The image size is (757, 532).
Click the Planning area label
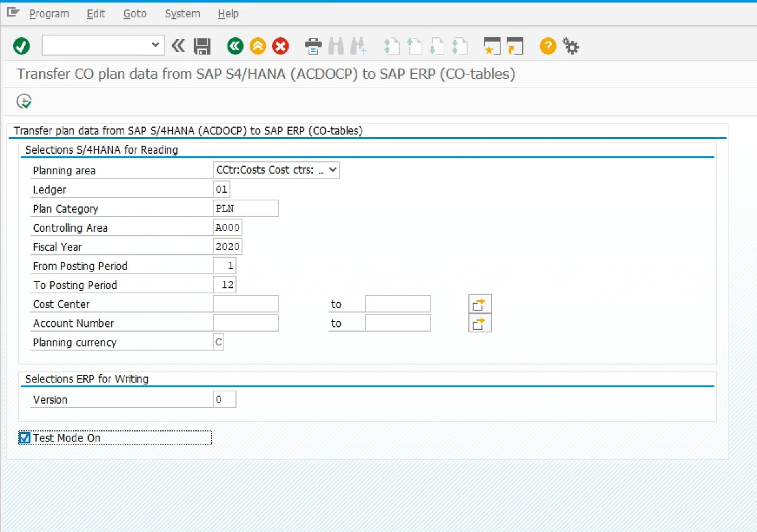coord(64,170)
